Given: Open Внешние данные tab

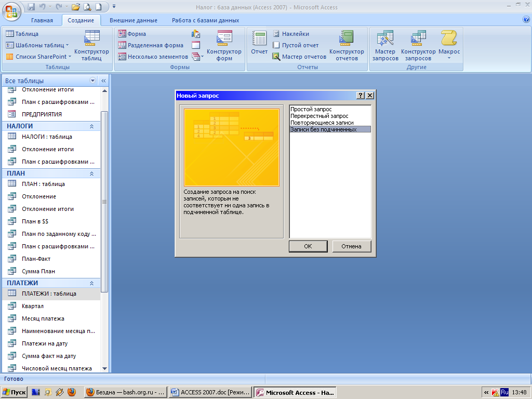Looking at the screenshot, I should [134, 20].
